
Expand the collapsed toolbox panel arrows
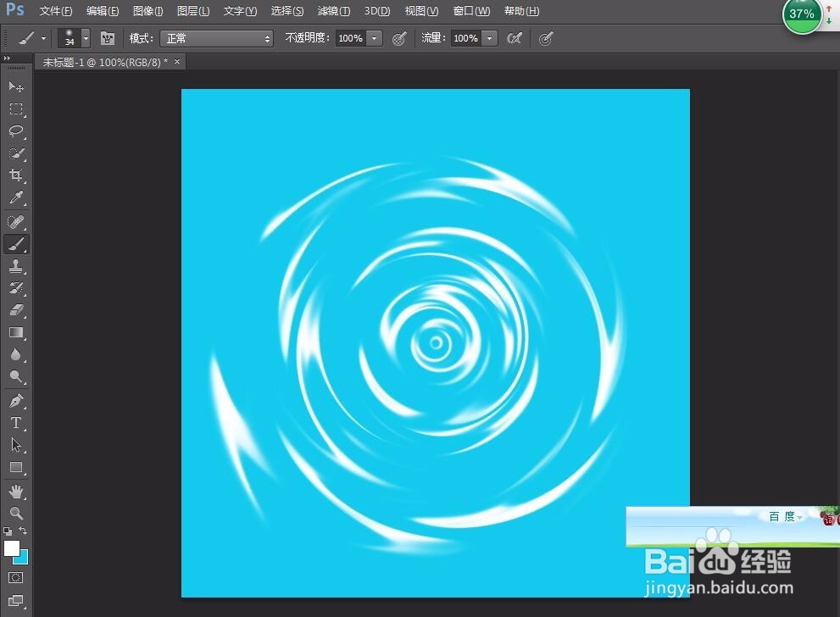pos(7,58)
